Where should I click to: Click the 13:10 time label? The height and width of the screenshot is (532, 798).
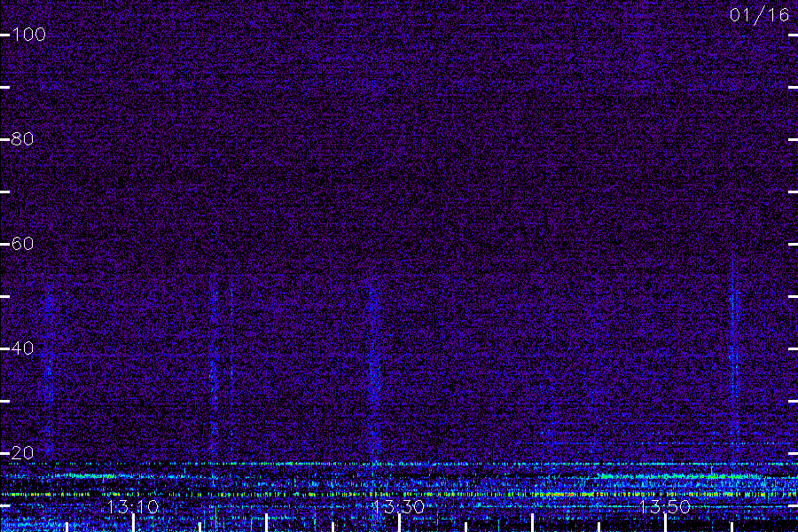(133, 506)
